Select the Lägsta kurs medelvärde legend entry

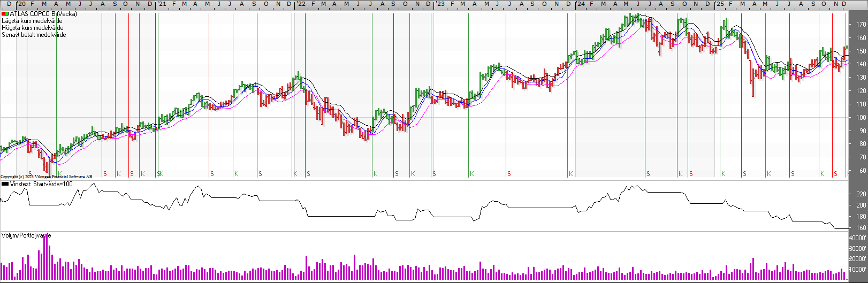tap(32, 21)
